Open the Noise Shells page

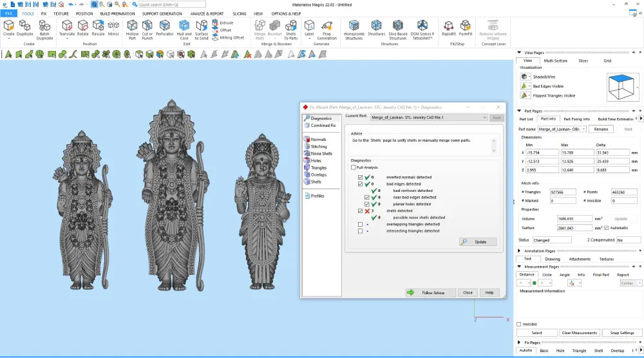(321, 153)
